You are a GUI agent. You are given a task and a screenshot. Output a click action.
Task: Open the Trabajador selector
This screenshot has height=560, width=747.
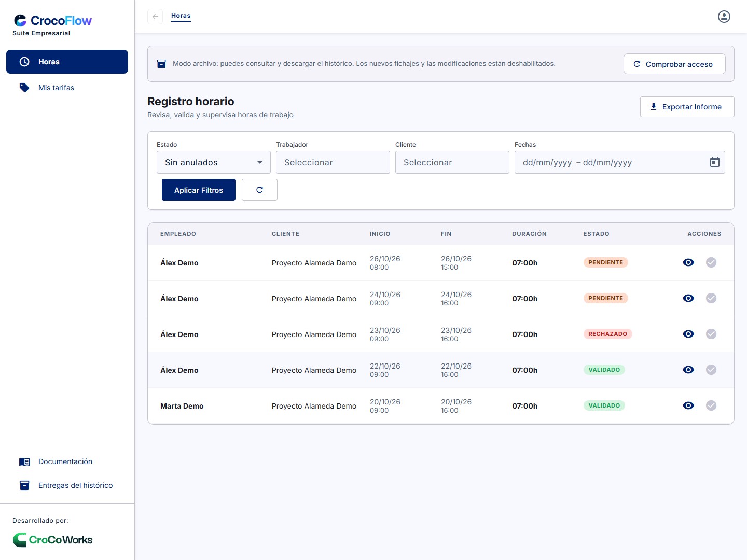point(333,162)
